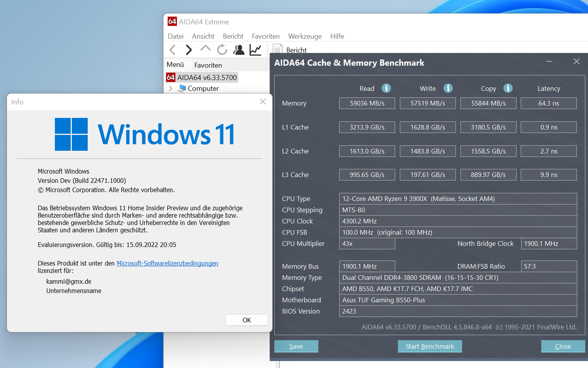Click OK in the Info dialog
Screen dimensions: 588x368
point(246,320)
